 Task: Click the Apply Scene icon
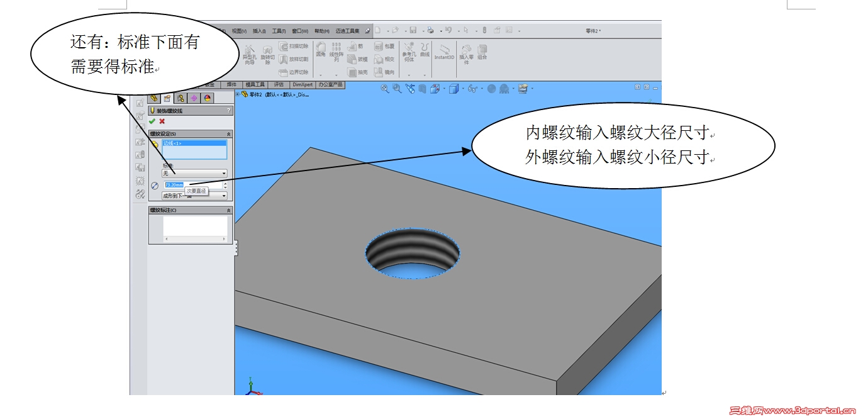click(504, 89)
